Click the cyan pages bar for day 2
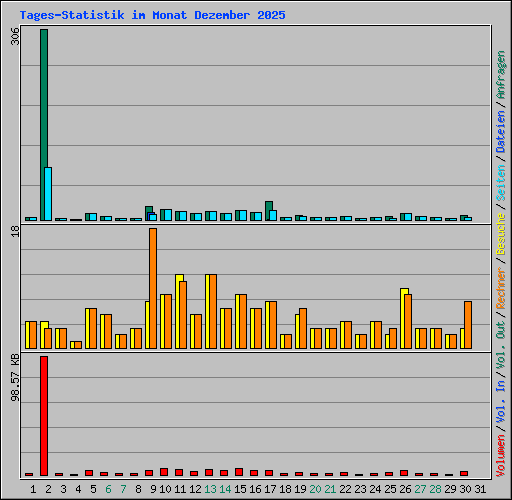512x500 pixels. coord(48,194)
